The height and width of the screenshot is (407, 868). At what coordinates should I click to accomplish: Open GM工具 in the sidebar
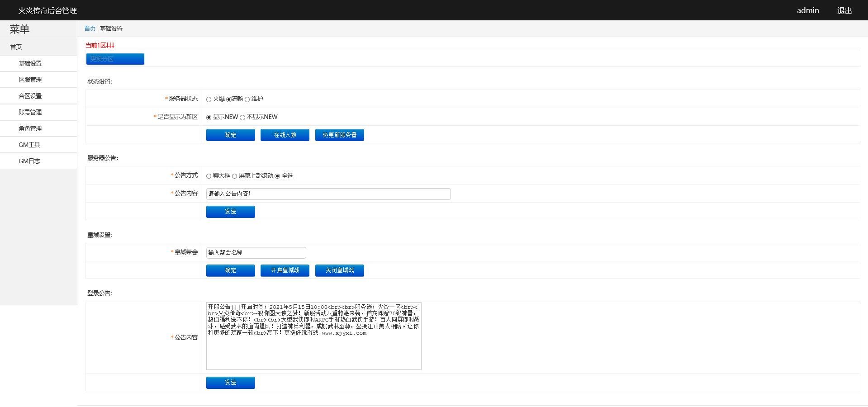(29, 145)
